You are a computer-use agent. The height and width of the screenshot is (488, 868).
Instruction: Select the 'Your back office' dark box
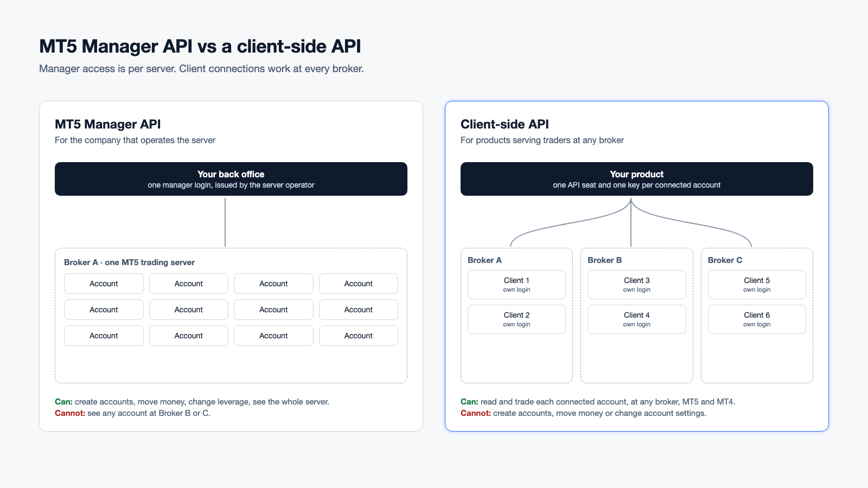click(231, 179)
